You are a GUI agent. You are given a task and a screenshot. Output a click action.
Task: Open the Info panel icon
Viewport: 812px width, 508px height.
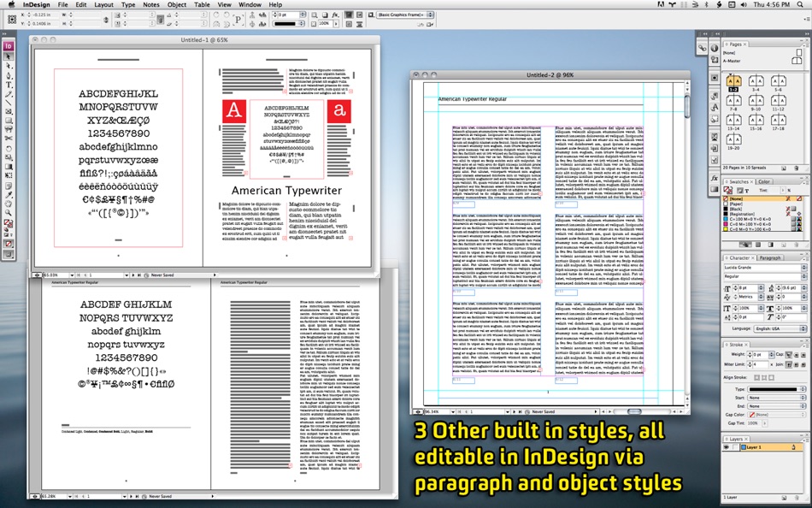click(x=715, y=48)
